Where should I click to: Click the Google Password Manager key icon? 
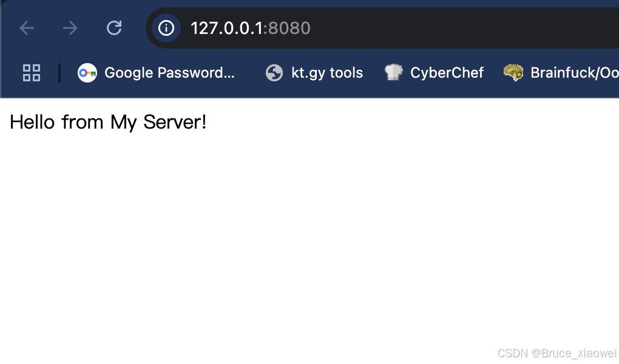point(87,73)
